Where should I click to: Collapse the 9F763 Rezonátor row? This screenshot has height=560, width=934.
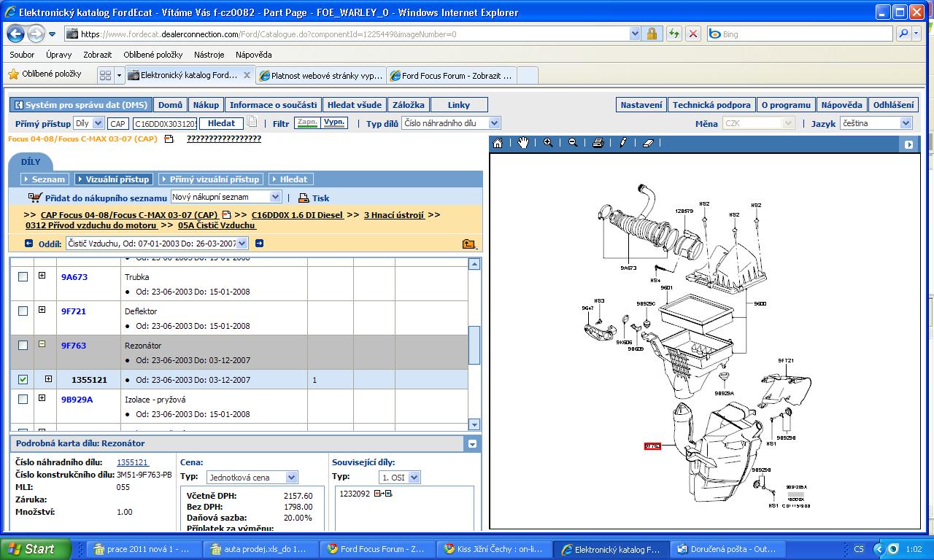(42, 344)
